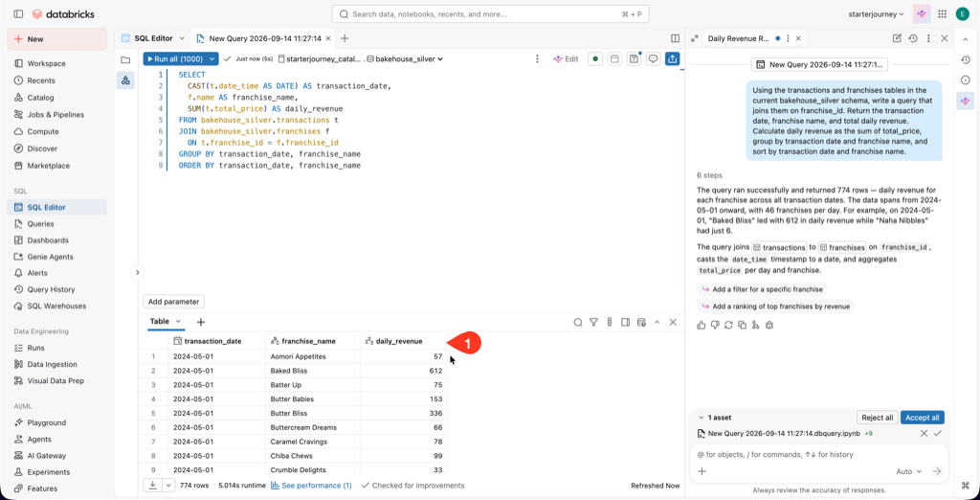Report a bug on the response
The width and height of the screenshot is (980, 500).
[769, 325]
